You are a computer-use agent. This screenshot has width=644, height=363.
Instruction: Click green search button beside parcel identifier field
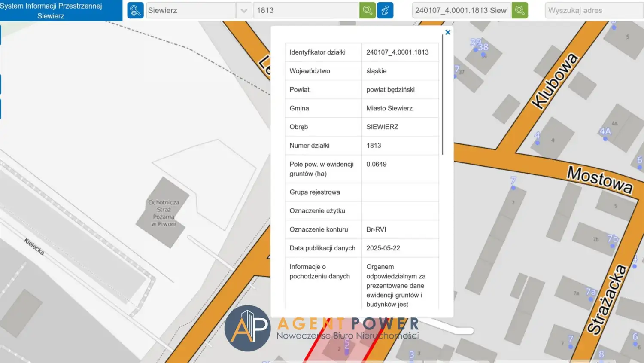pyautogui.click(x=519, y=10)
